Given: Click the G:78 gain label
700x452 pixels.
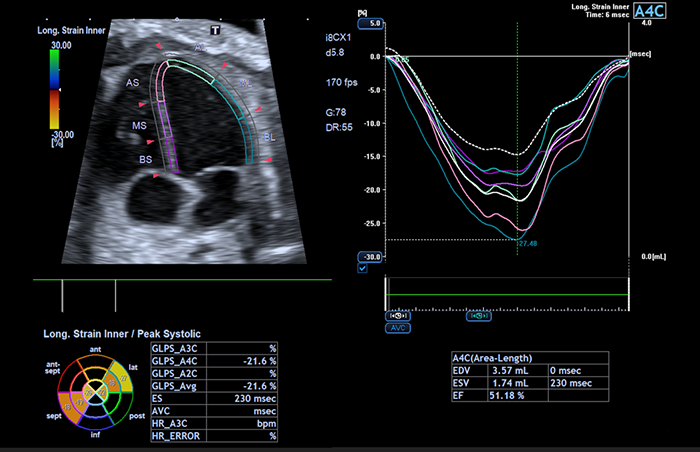Looking at the screenshot, I should [336, 112].
